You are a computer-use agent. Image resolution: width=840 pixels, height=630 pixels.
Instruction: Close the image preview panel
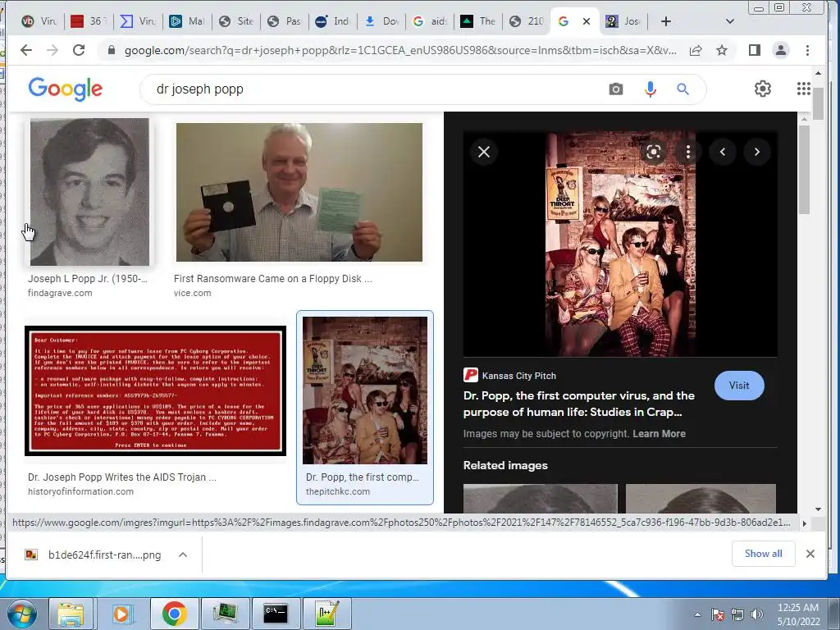point(484,152)
